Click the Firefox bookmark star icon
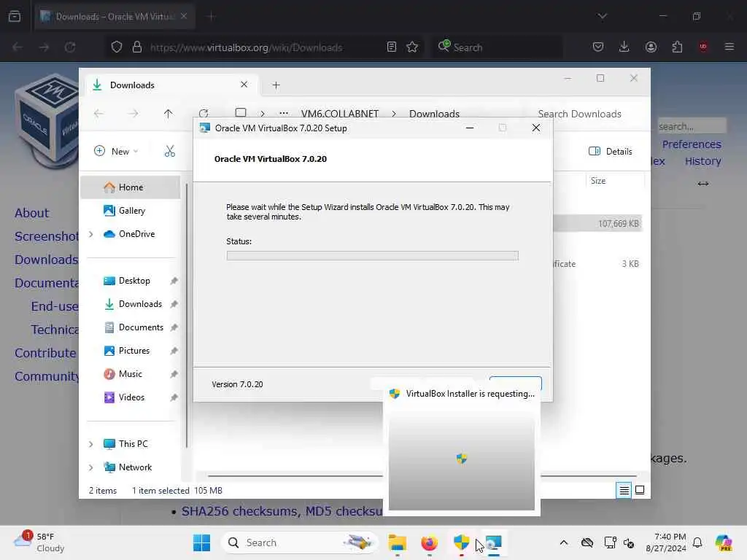 (412, 47)
